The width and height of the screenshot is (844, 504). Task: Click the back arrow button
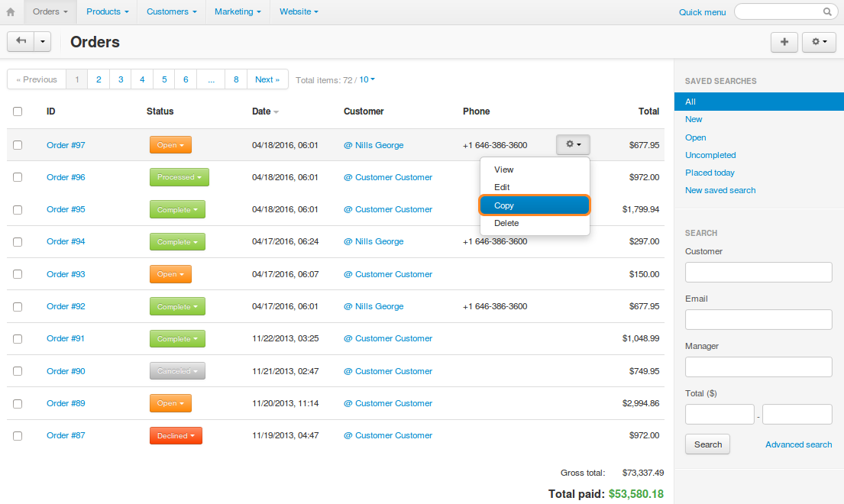click(x=21, y=41)
